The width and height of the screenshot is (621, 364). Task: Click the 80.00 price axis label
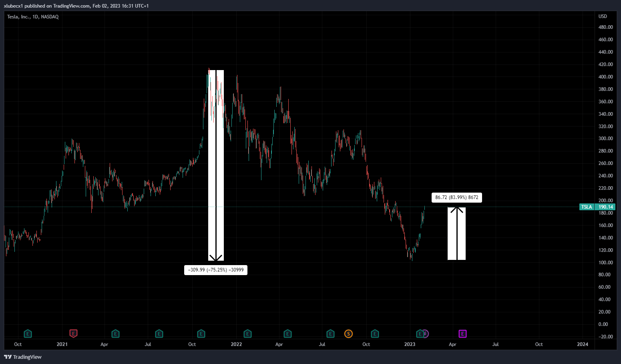coord(605,275)
